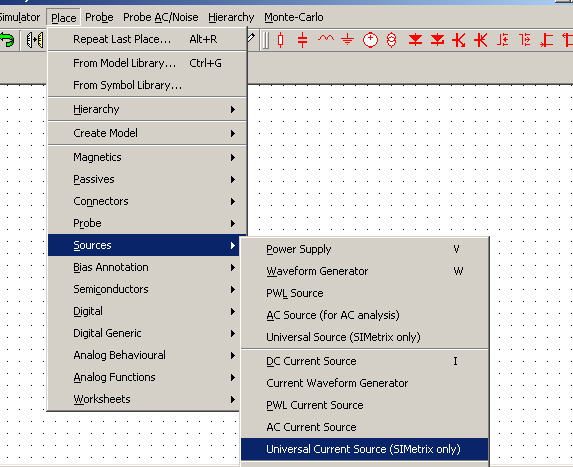The width and height of the screenshot is (573, 467).
Task: Select the Zener diode icon
Action: pos(437,40)
